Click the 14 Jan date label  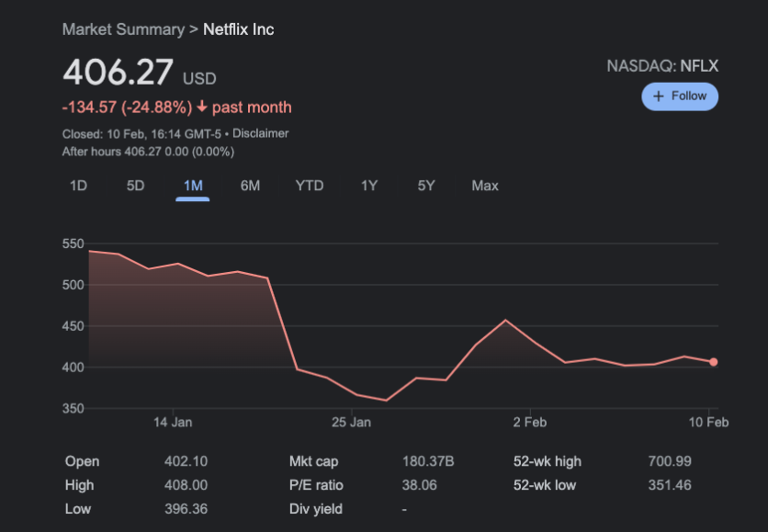click(173, 423)
